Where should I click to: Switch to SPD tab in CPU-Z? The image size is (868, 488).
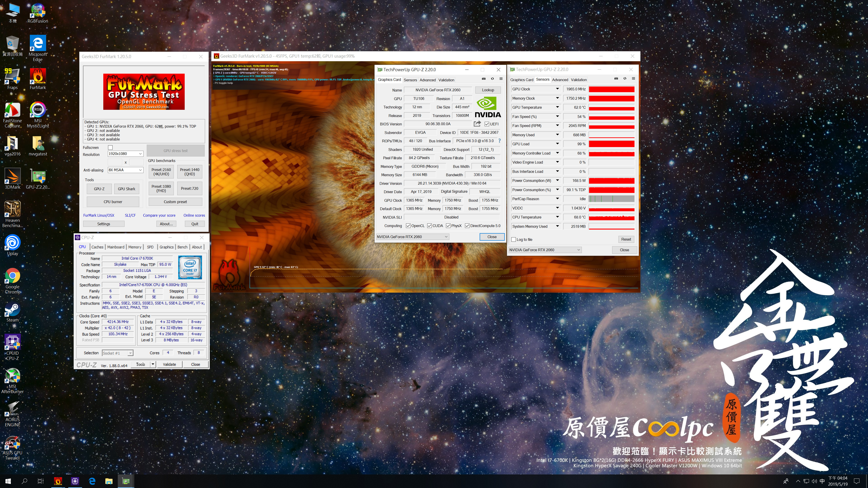[x=150, y=247]
